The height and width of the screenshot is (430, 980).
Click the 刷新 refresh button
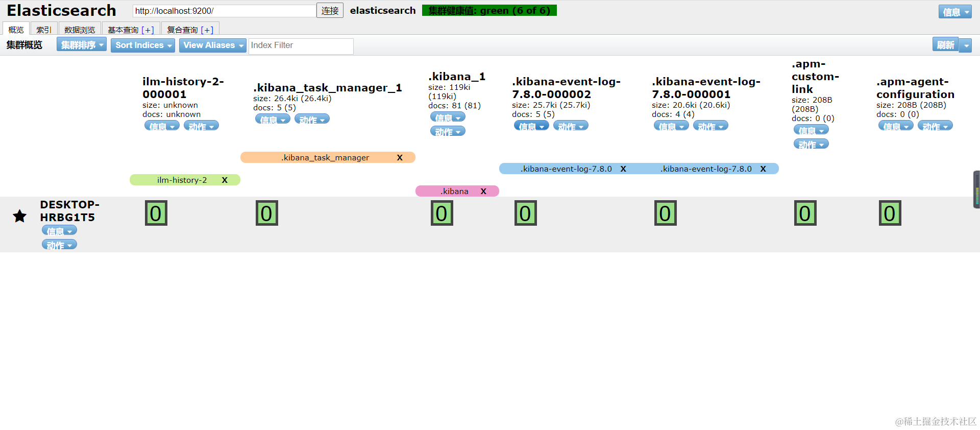point(945,45)
